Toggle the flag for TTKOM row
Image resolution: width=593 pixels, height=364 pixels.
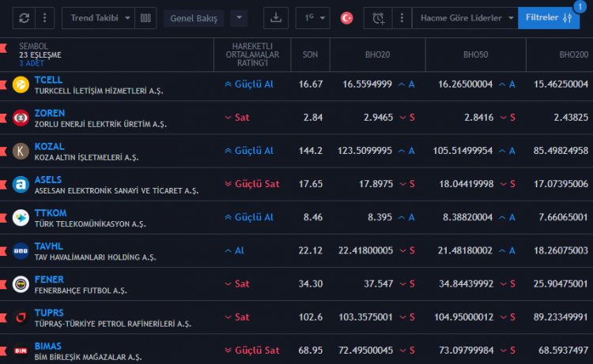tap(3, 217)
